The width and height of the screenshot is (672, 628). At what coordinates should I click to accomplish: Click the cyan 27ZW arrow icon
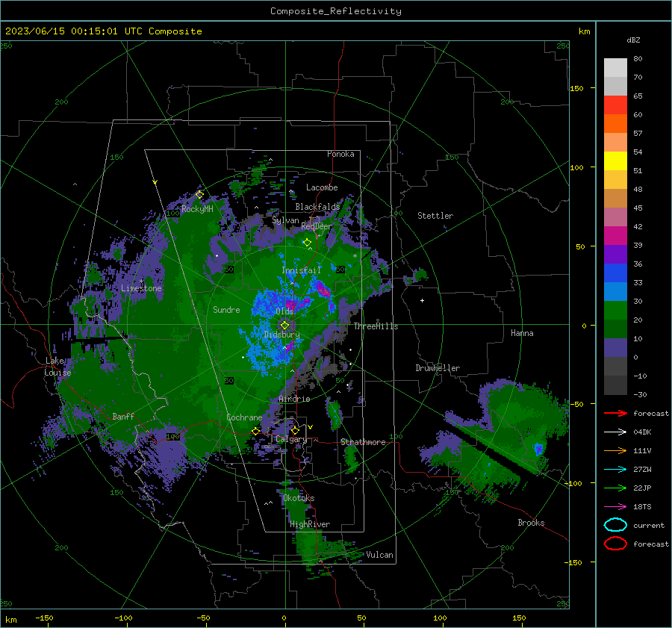pyautogui.click(x=615, y=469)
